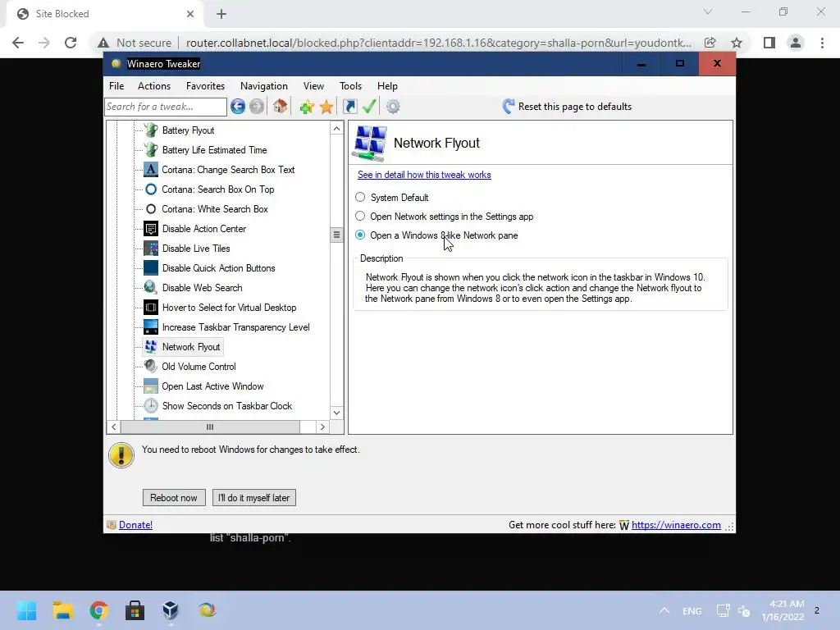
Task: Click Chrome's share page icon
Action: point(710,43)
